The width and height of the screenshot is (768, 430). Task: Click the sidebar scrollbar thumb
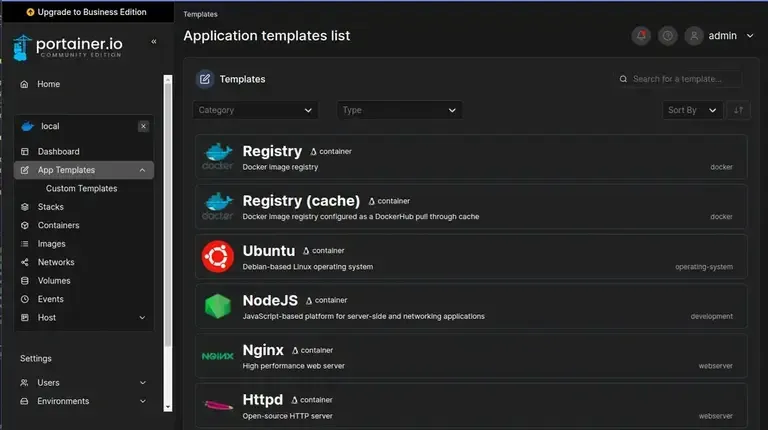pos(168,215)
